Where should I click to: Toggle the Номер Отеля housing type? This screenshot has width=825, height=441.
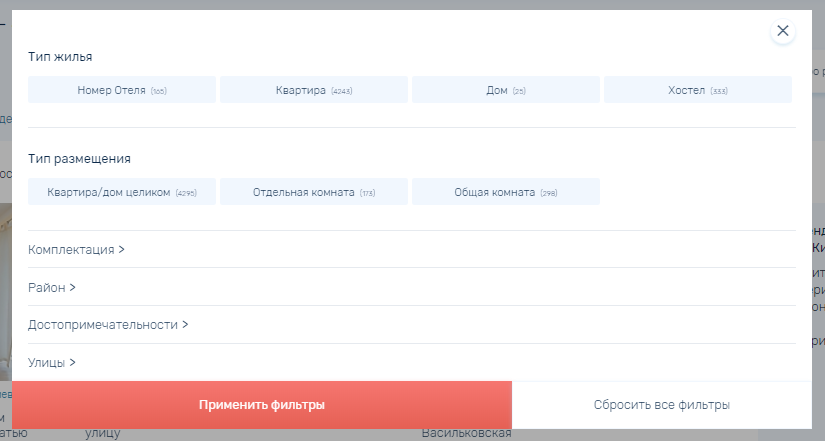pos(122,90)
